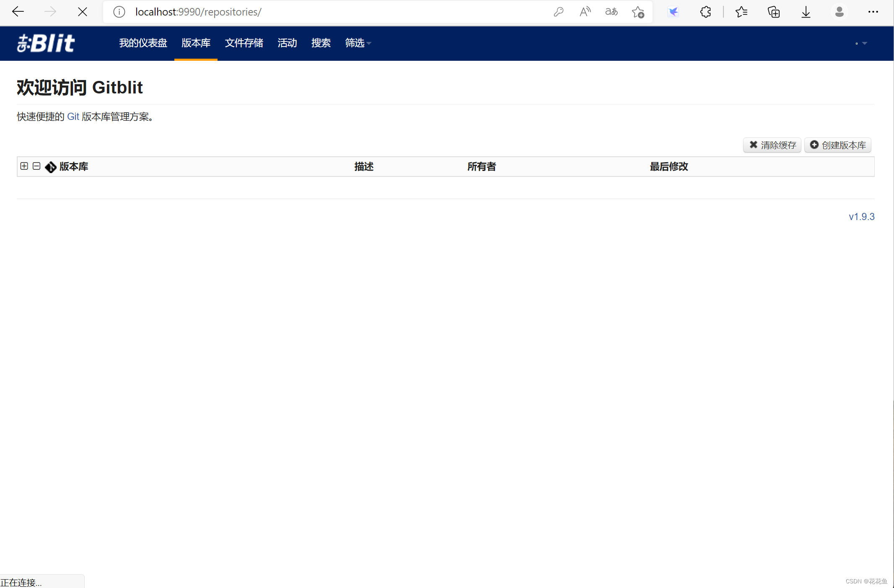The height and width of the screenshot is (588, 894).
Task: Open the Git hyperlink in description
Action: pos(73,117)
